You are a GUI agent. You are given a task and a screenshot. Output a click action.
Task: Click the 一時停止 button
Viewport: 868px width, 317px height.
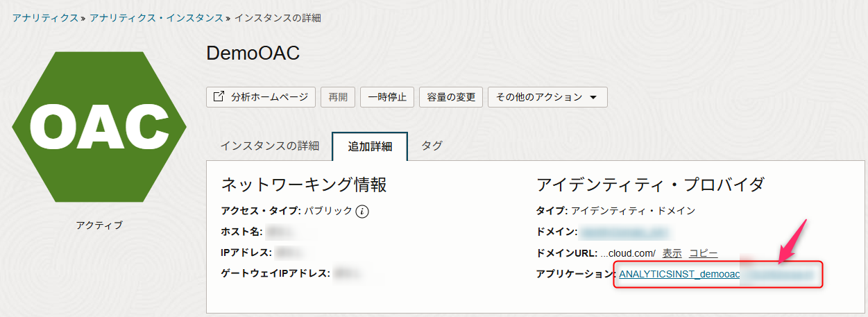pos(387,97)
